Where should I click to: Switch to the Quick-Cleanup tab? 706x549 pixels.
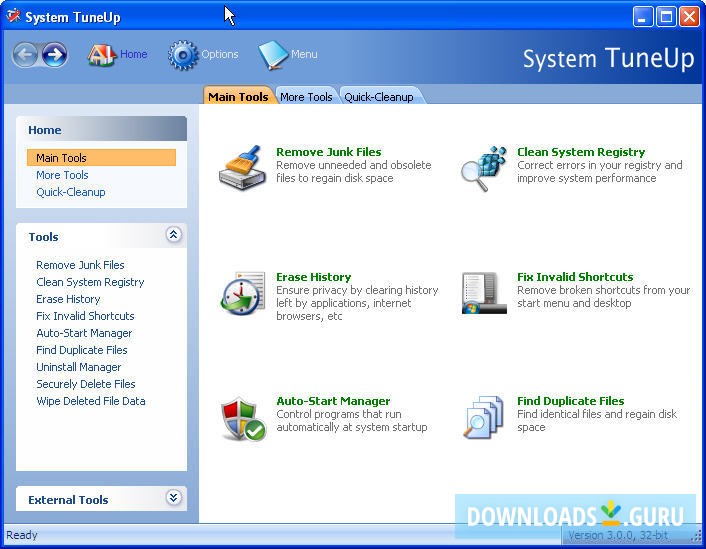point(379,96)
